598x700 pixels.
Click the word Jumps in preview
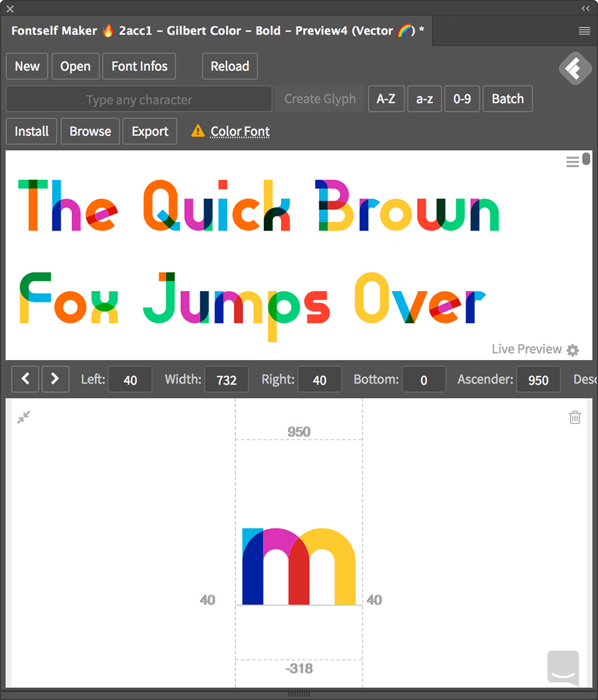click(237, 306)
